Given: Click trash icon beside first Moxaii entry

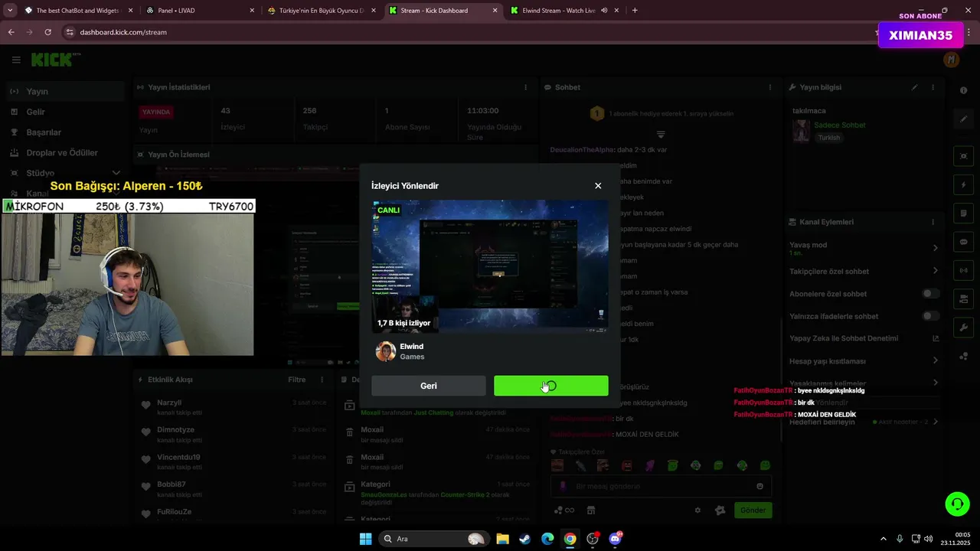Looking at the screenshot, I should [x=349, y=433].
